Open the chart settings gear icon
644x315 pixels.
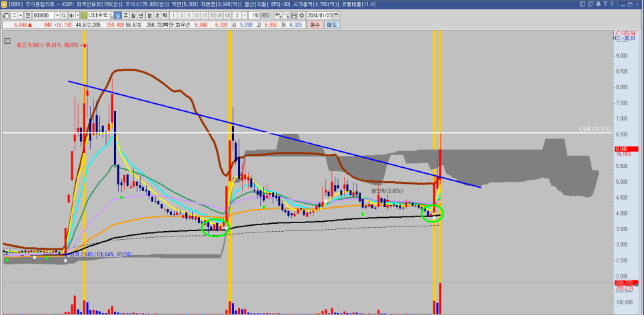pyautogui.click(x=302, y=15)
